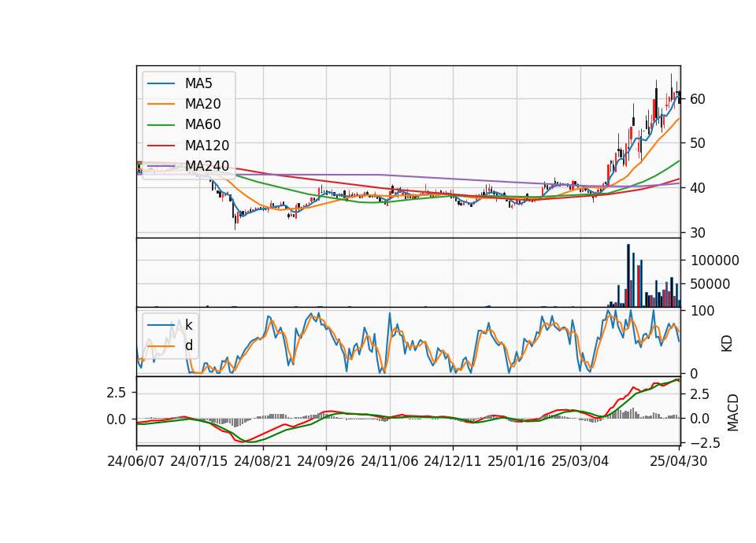756x543 pixels.
Task: Click the MACD axis title
Action: pyautogui.click(x=733, y=412)
